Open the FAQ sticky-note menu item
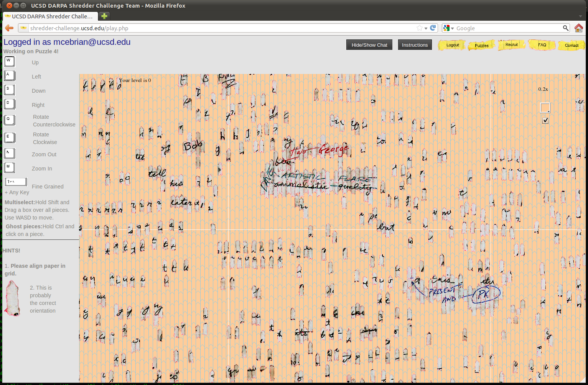Screen dimensions: 588x385 click(542, 45)
